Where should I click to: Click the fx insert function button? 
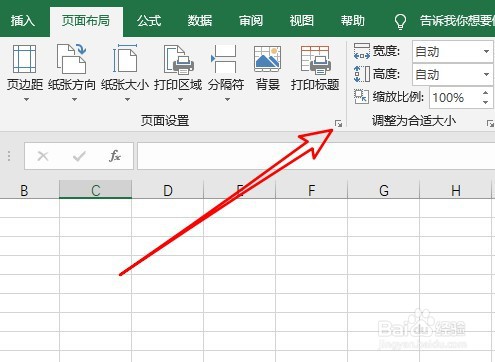115,156
